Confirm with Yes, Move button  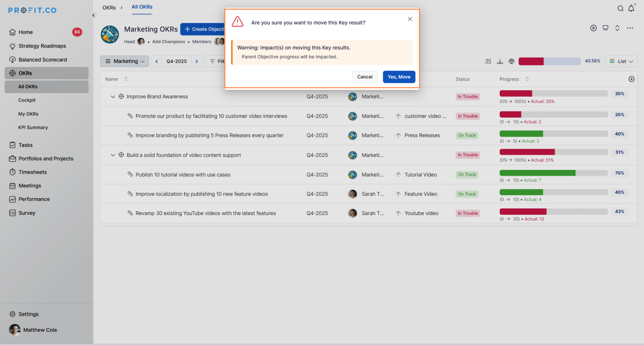click(x=399, y=77)
